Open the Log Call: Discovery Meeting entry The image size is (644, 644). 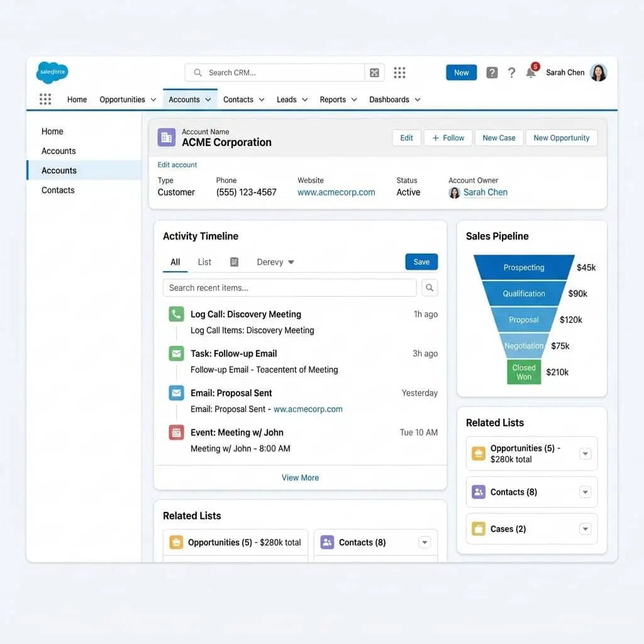pos(246,314)
